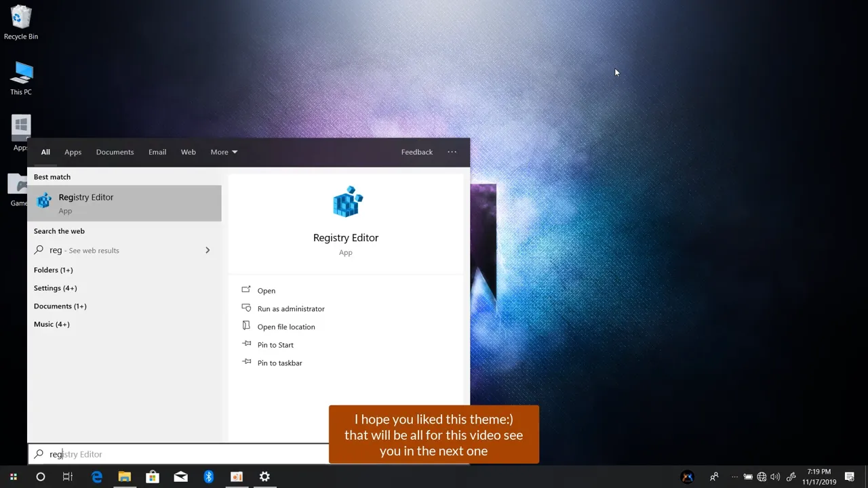Click the Bluetooth icon on taskbar
Viewport: 868px width, 488px height.
(208, 477)
